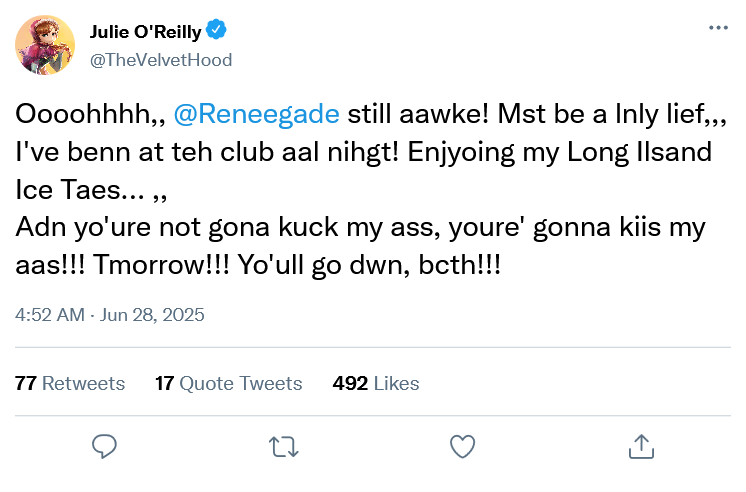Like the tweet with the heart icon
Image resolution: width=746 pixels, height=492 pixels.
[x=461, y=445]
